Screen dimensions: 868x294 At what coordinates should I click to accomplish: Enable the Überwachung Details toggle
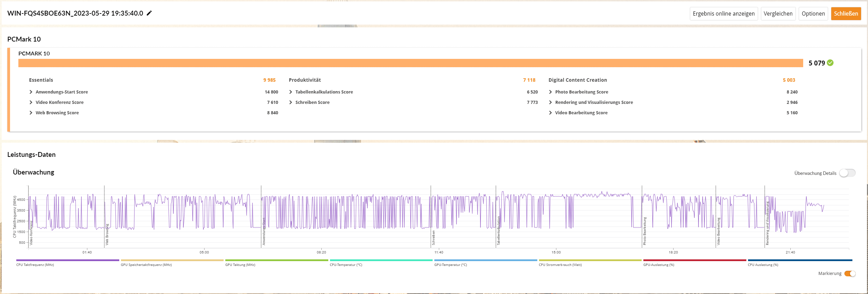pyautogui.click(x=847, y=173)
